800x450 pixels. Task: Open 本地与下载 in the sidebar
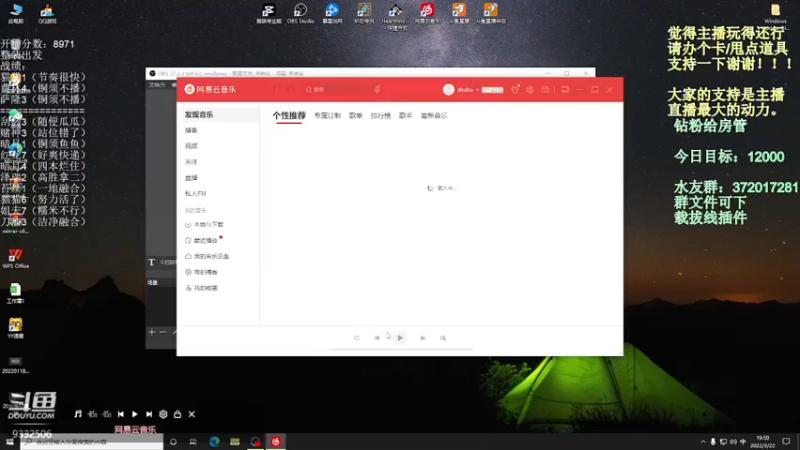(x=205, y=224)
